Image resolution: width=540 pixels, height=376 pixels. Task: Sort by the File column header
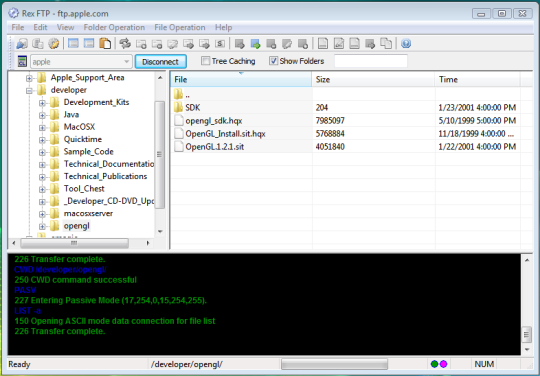tap(241, 80)
